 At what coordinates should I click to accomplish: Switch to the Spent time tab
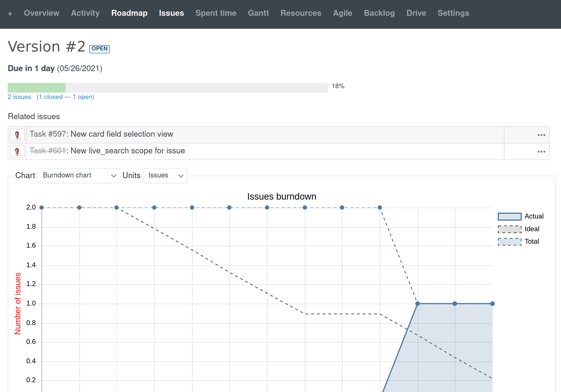[216, 13]
